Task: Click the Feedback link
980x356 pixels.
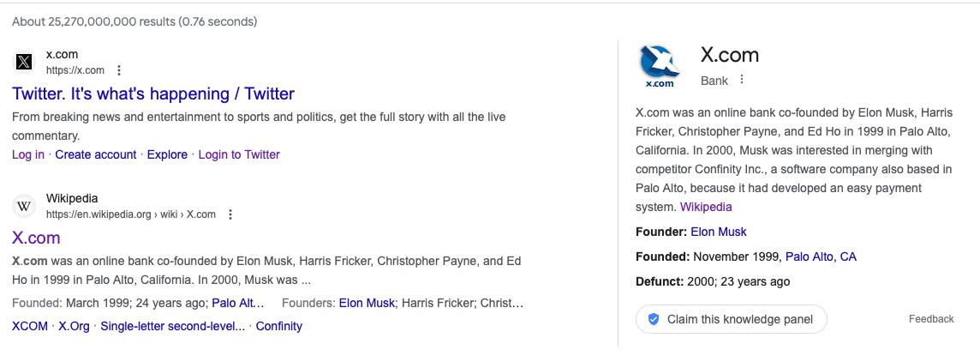Action: point(931,319)
